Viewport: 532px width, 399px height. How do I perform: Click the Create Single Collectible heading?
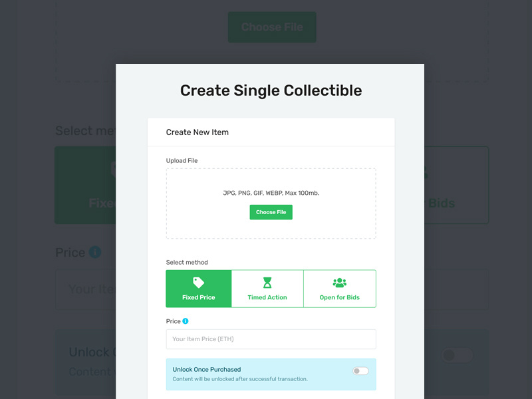pos(271,90)
